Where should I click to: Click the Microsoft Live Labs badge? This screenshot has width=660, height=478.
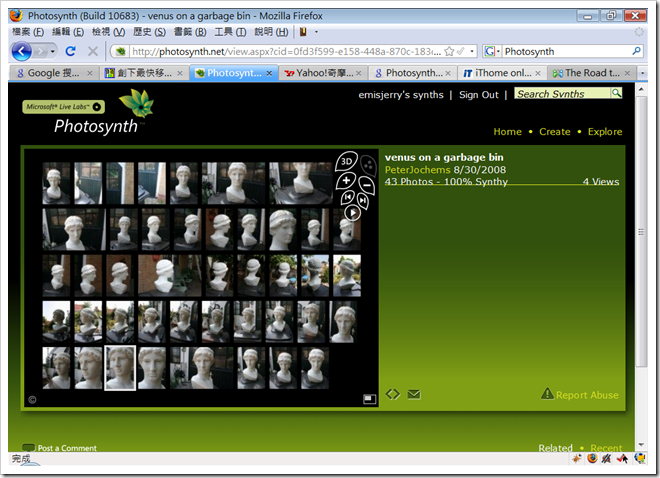click(63, 107)
